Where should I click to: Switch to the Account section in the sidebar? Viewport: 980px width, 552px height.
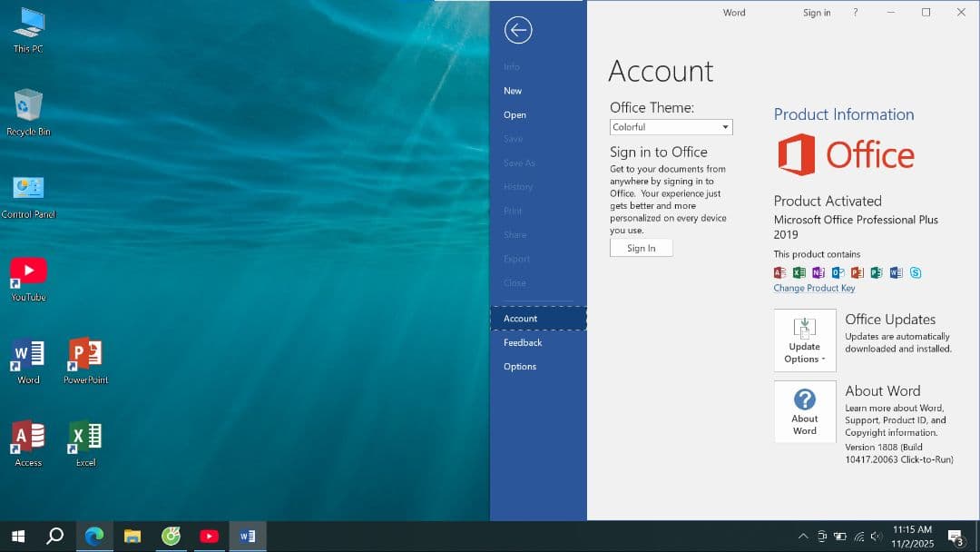pyautogui.click(x=520, y=319)
